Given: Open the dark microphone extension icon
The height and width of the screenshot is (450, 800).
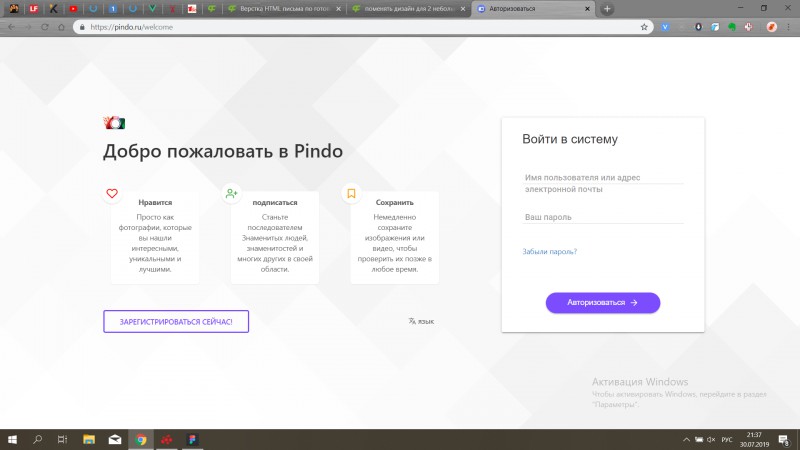Looking at the screenshot, I should pos(698,27).
